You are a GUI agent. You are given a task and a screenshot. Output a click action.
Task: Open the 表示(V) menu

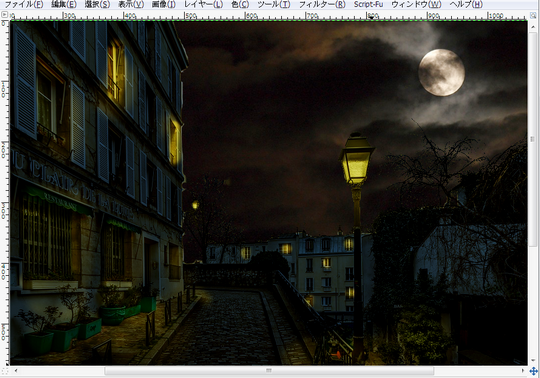[x=131, y=4]
